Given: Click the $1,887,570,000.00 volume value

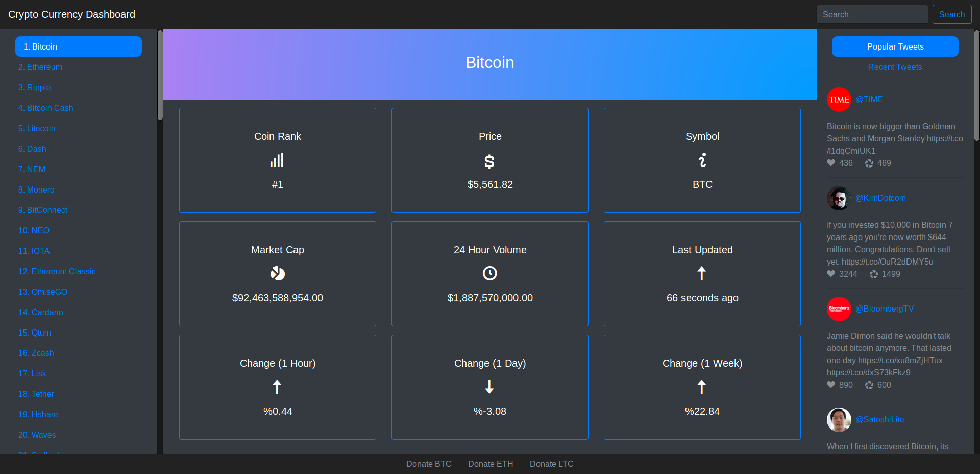Looking at the screenshot, I should 490,298.
